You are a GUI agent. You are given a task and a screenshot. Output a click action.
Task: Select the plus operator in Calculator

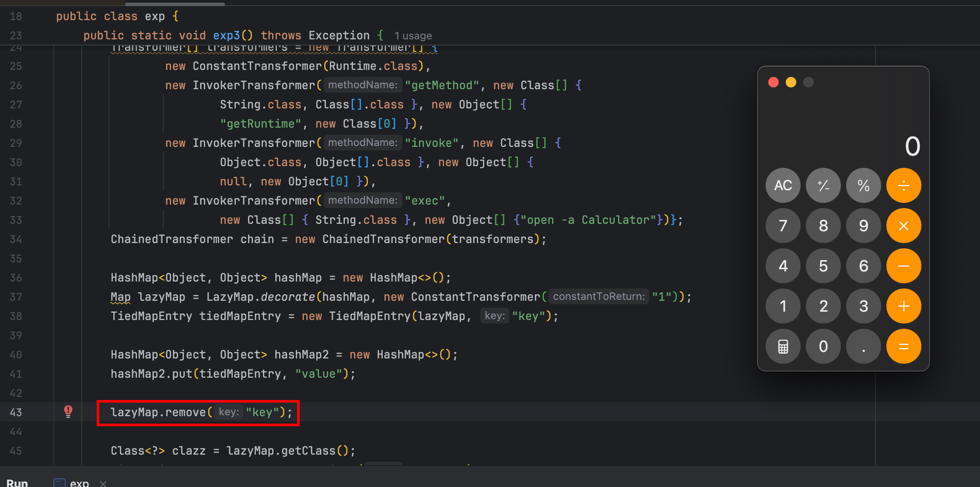(x=904, y=306)
